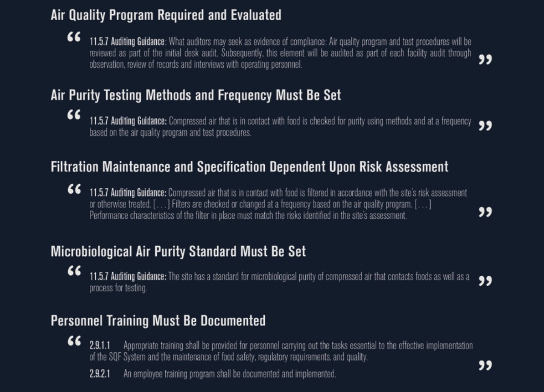Click the closing quote mark after the Air Purity Testing text

click(485, 126)
